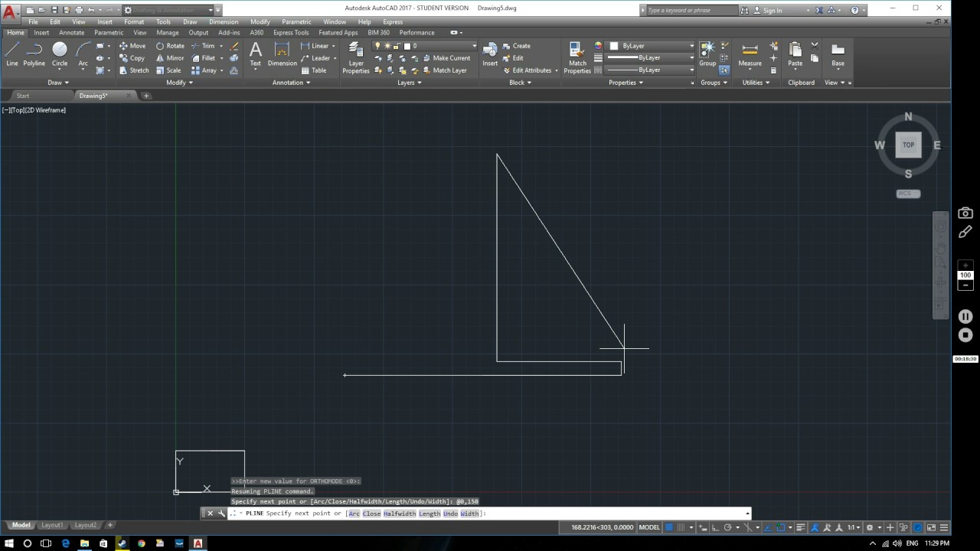Toggle snap mode in status bar

681,527
